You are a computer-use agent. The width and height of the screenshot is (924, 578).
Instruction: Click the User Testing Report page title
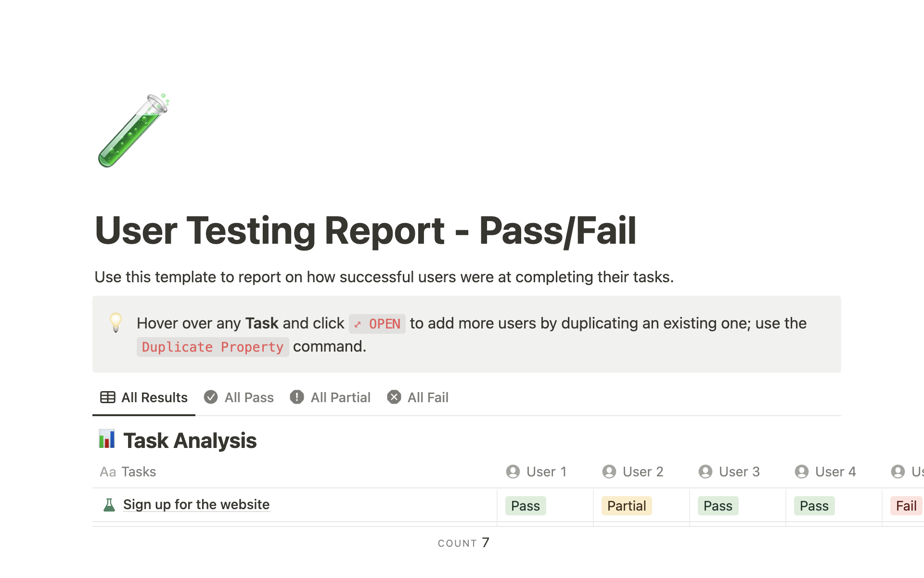tap(366, 231)
